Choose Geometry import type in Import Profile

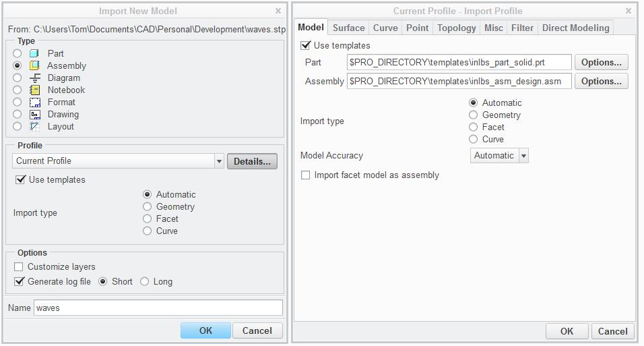[473, 115]
